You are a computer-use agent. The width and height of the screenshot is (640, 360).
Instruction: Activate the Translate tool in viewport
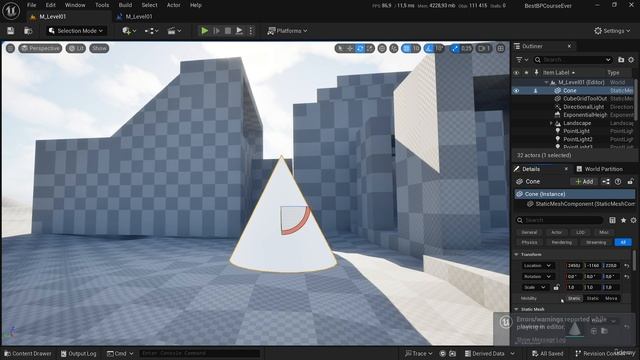point(350,48)
